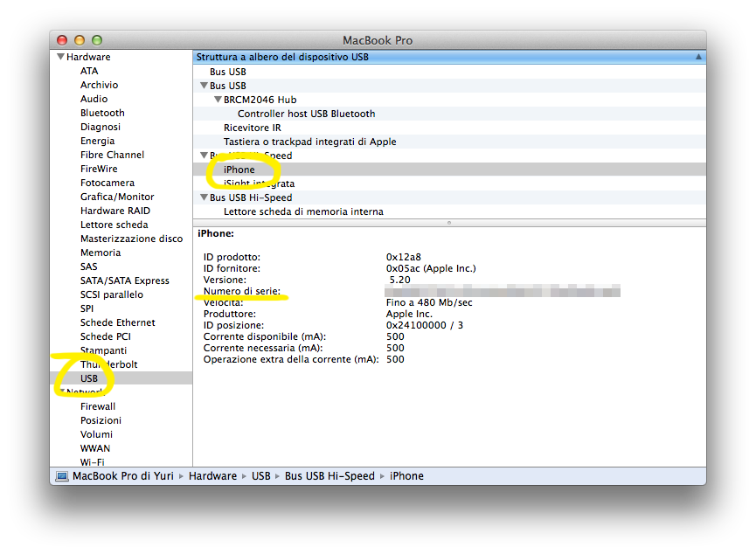This screenshot has width=756, height=554.
Task: Collapse Bus USB Hi-Speed triangle above iPhone
Action: click(x=204, y=156)
